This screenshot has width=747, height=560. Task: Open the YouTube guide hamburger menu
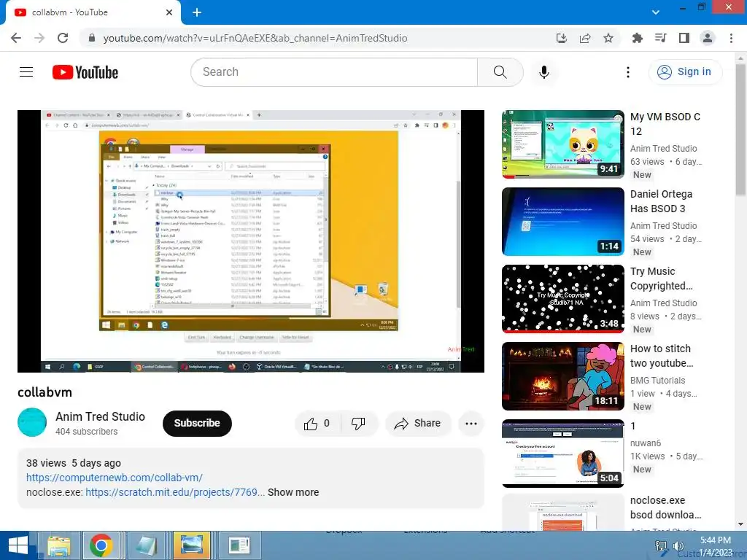pyautogui.click(x=26, y=72)
